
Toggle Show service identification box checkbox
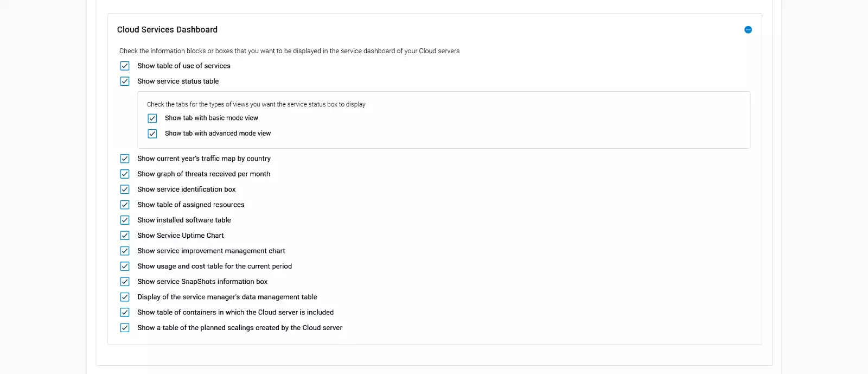[125, 189]
